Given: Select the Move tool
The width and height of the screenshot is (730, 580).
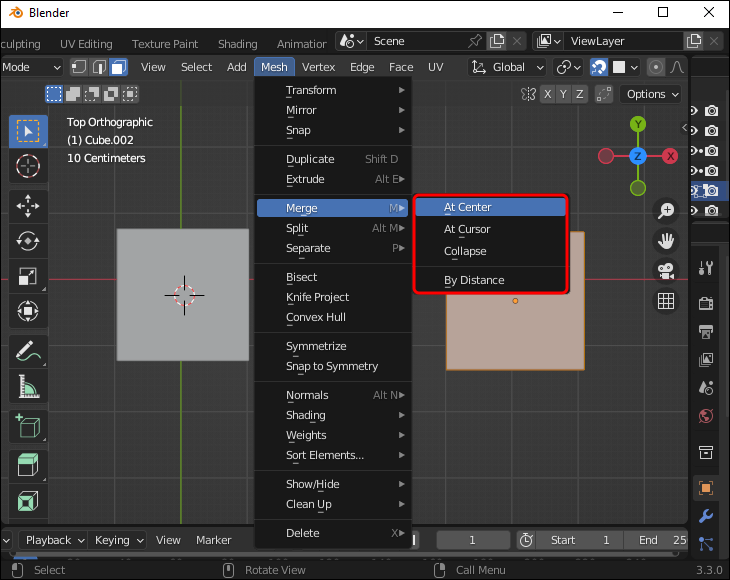Looking at the screenshot, I should tap(28, 206).
